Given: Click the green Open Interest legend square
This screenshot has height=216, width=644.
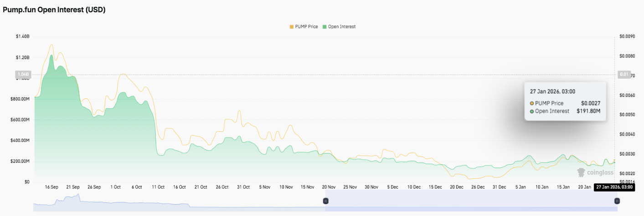Looking at the screenshot, I should pyautogui.click(x=325, y=27).
